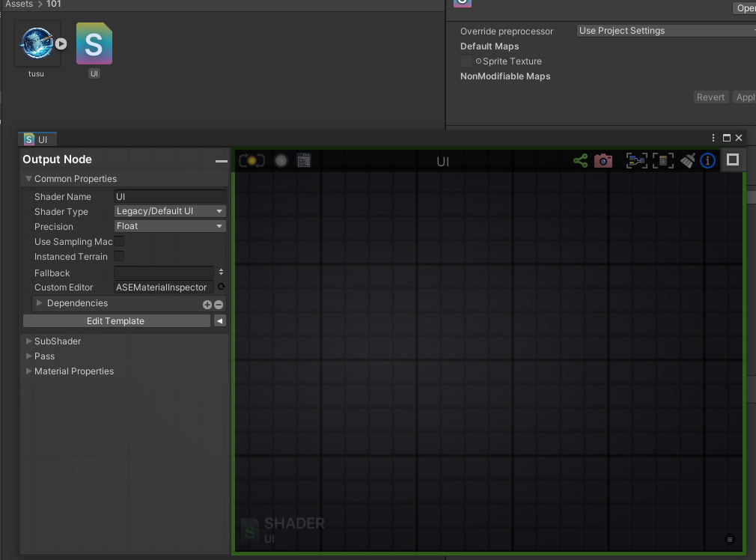Switch to the UI shader editor tab
756x560 pixels.
click(37, 139)
